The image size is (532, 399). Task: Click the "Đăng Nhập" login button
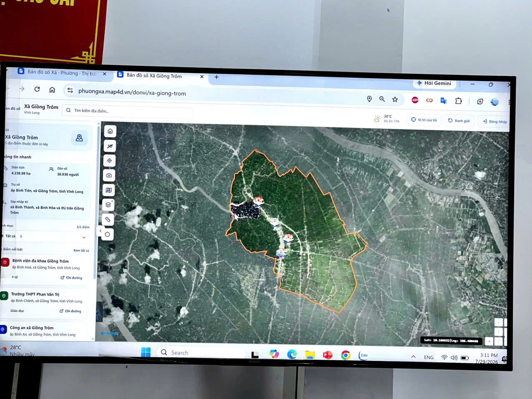pos(495,121)
